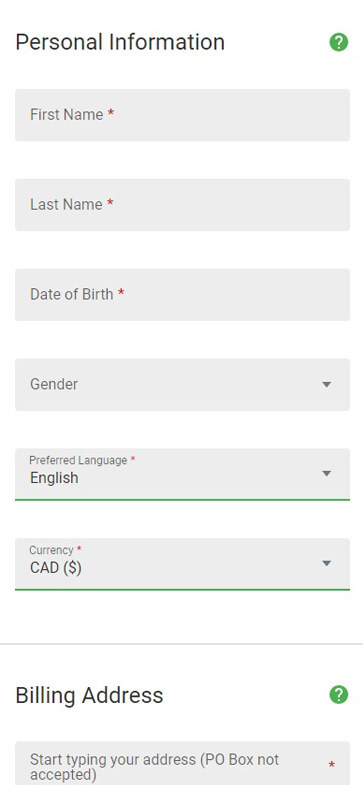Viewport: 363px width, 785px height.
Task: Click the Personal Information heading text
Action: click(120, 42)
